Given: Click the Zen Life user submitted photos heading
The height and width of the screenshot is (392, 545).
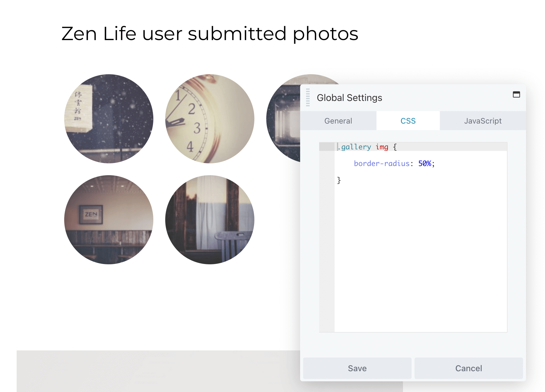Looking at the screenshot, I should coord(210,34).
